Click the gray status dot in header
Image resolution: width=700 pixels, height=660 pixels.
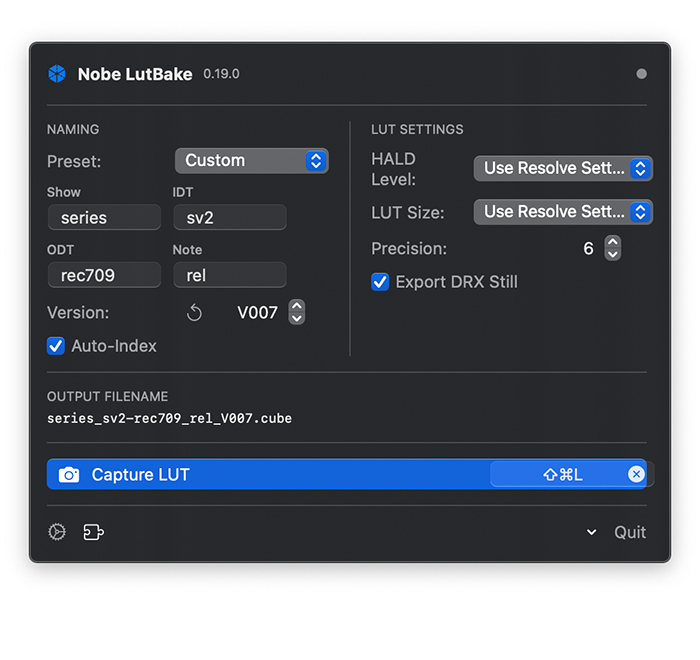(x=642, y=74)
